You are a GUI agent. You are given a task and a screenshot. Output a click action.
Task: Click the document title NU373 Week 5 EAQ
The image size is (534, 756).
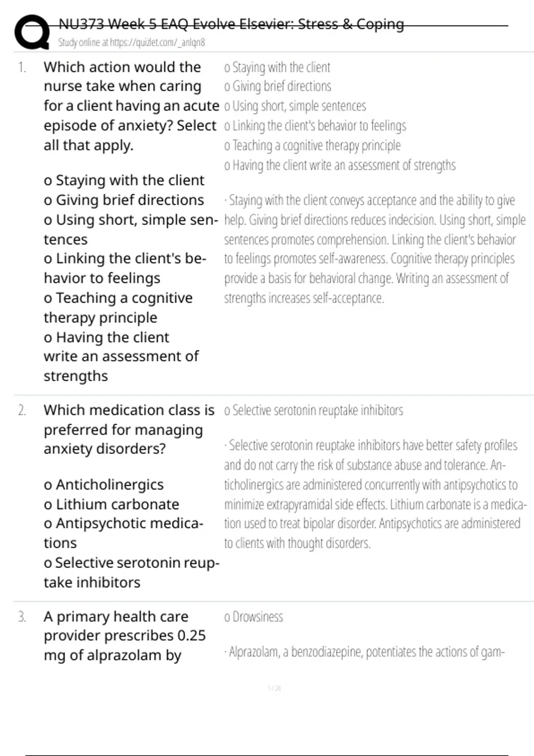coord(231,24)
